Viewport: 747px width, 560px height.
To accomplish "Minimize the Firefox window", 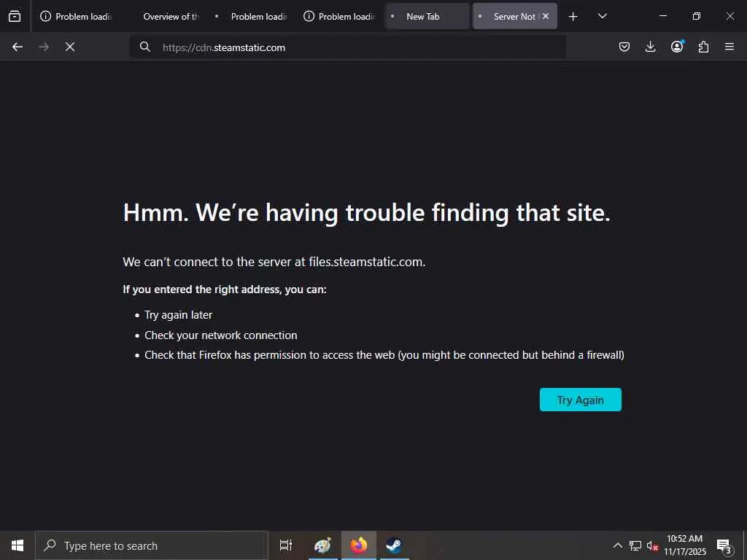I will coord(662,16).
